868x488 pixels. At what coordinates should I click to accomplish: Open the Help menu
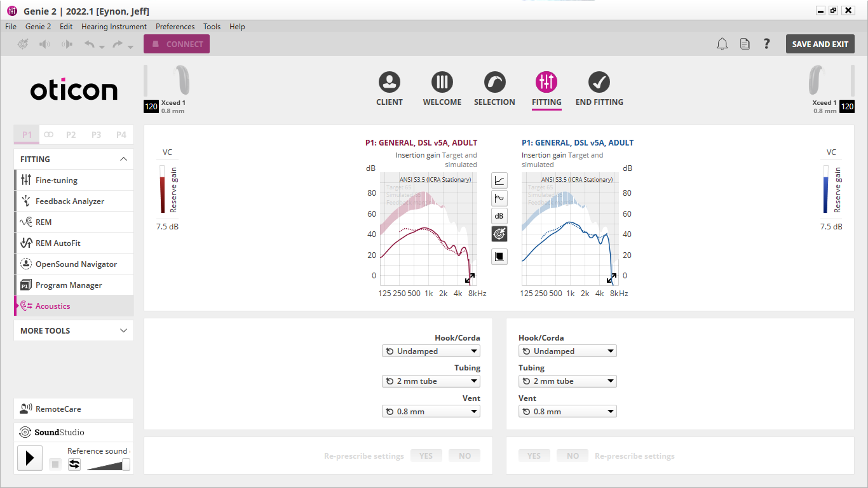click(x=237, y=27)
